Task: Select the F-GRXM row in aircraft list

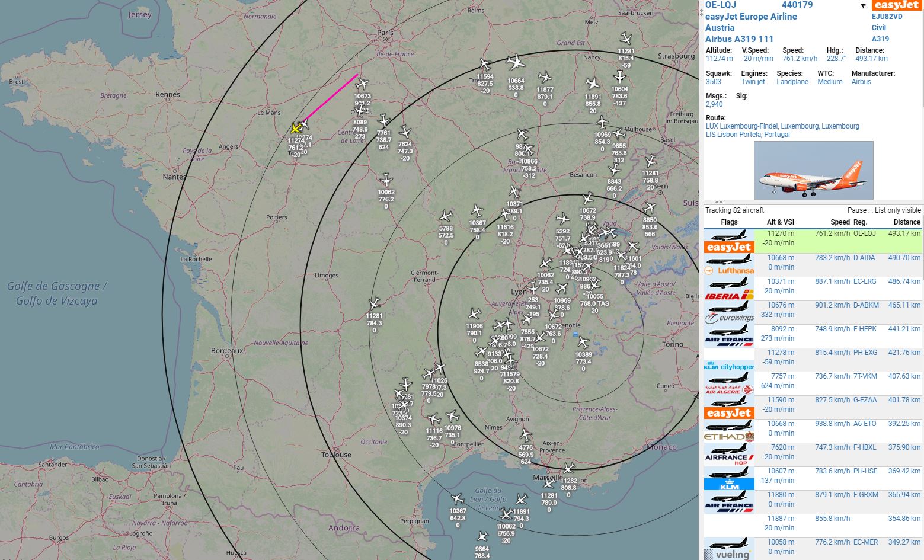Action: (813, 502)
